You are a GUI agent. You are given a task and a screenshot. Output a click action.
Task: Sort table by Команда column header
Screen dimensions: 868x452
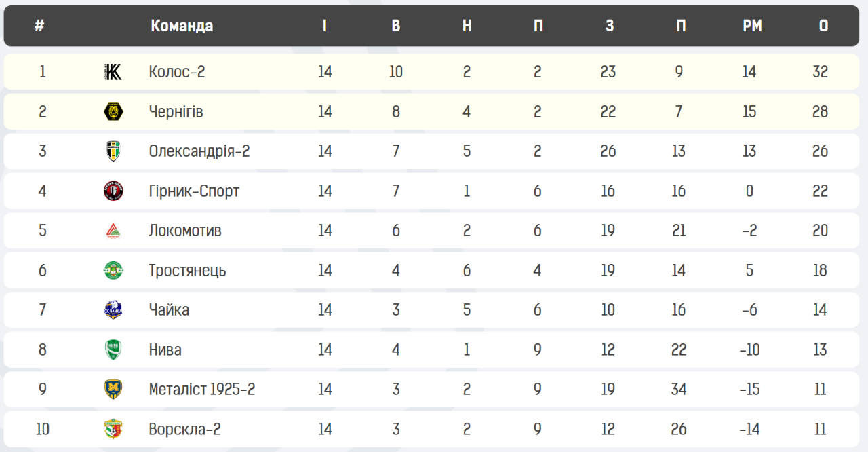pyautogui.click(x=182, y=26)
